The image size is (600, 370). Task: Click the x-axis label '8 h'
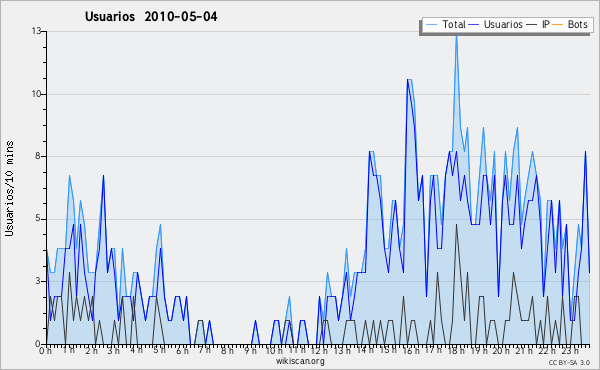(227, 350)
